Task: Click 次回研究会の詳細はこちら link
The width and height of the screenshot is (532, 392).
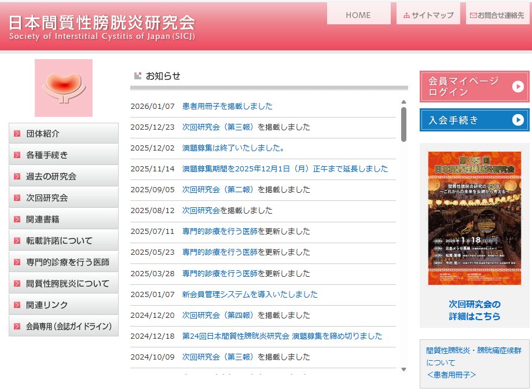Action: [x=474, y=310]
